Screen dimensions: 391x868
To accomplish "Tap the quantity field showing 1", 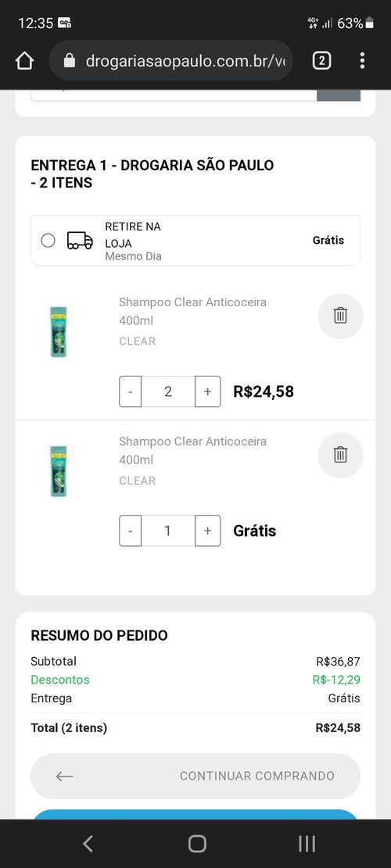I will (x=168, y=530).
